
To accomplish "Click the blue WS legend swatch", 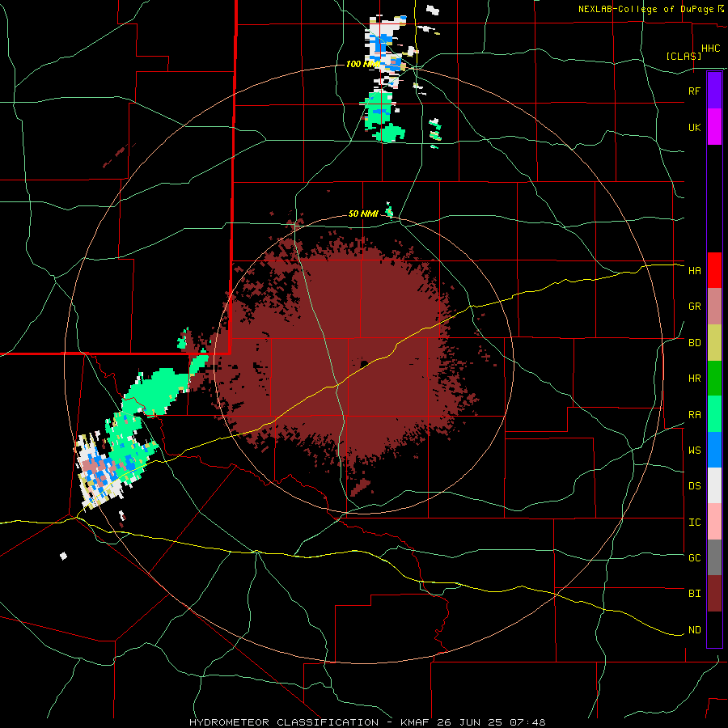I will click(714, 450).
